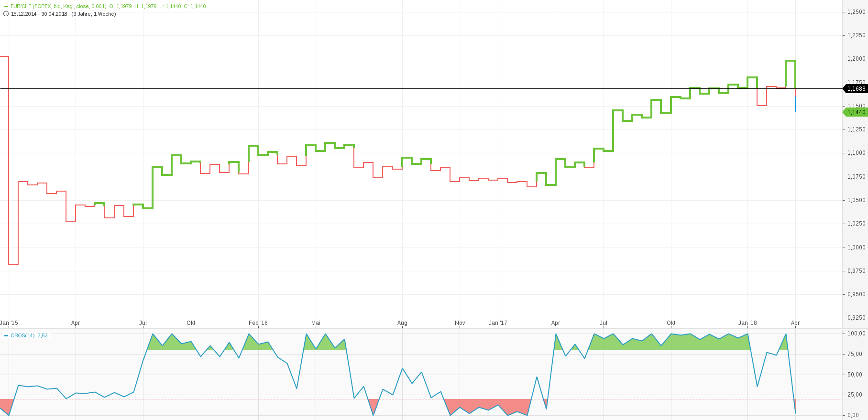Click the blue legend marker before OBOS(14)
This screenshot has width=868, height=420.
coord(6,336)
